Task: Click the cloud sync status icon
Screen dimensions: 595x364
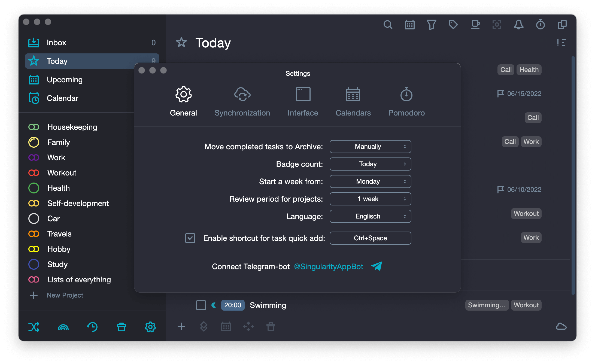Action: [561, 326]
